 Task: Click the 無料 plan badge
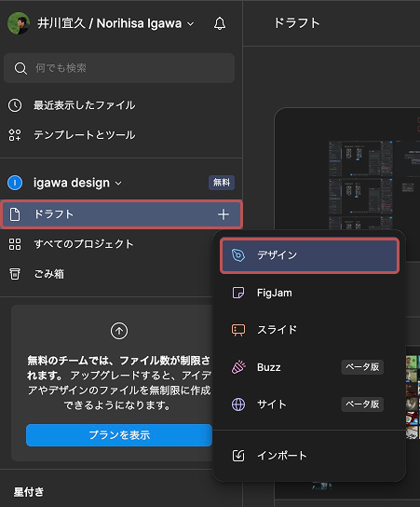point(222,183)
